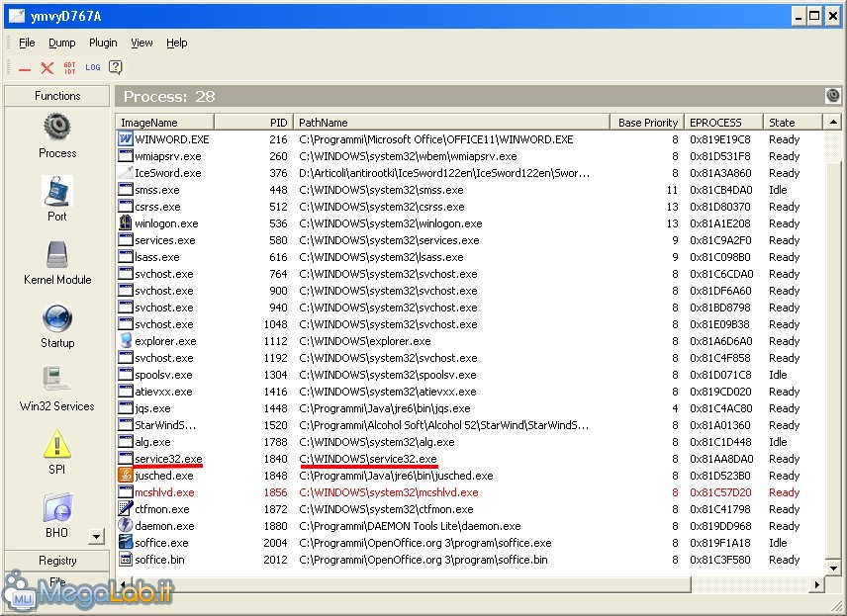Select the service32.exe process row
The height and width of the screenshot is (616, 847).
pos(168,459)
